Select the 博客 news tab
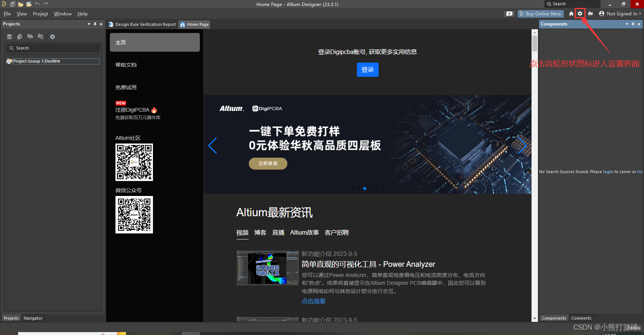 pyautogui.click(x=260, y=233)
